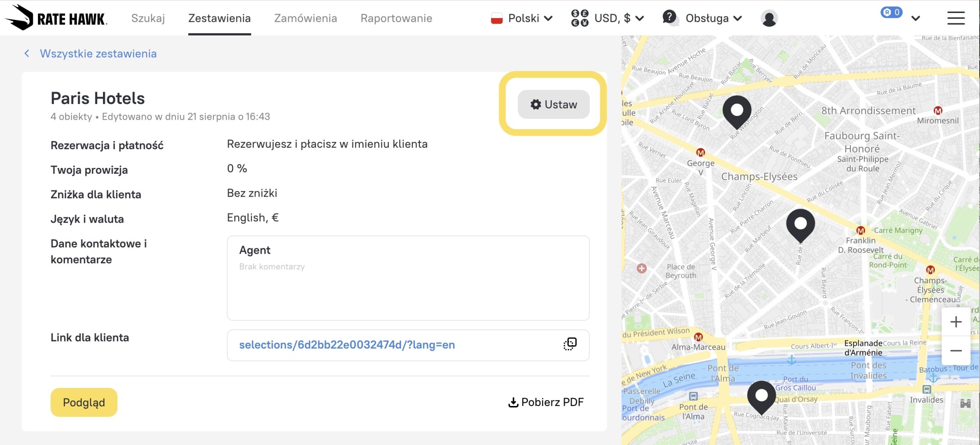This screenshot has width=980, height=445.
Task: Go to the Szukaj tab
Action: 148,18
